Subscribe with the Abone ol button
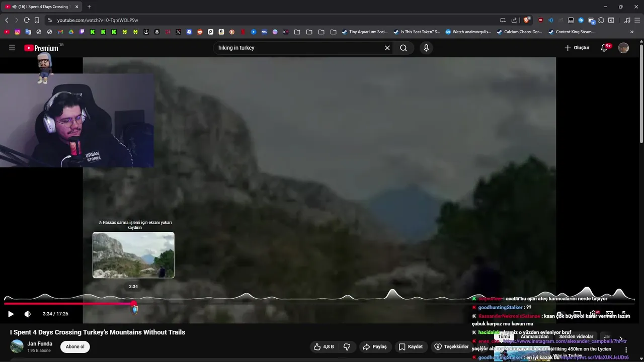Screen dimensions: 644x362 click(x=75, y=347)
